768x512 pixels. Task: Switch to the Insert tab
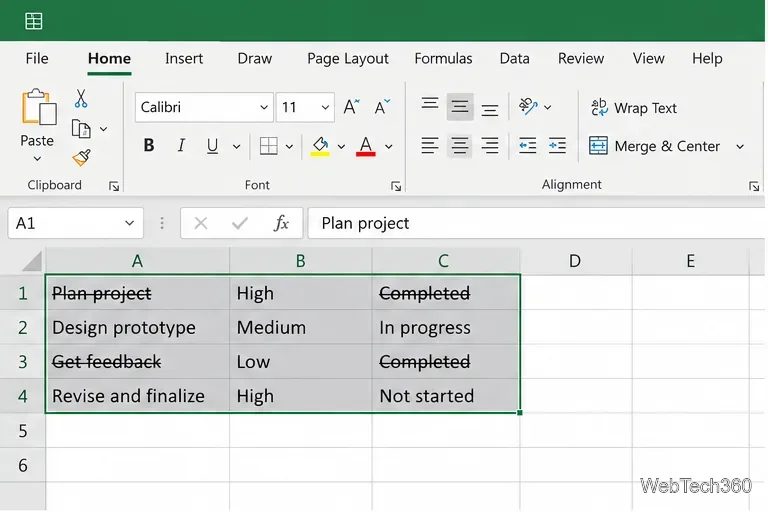[184, 58]
